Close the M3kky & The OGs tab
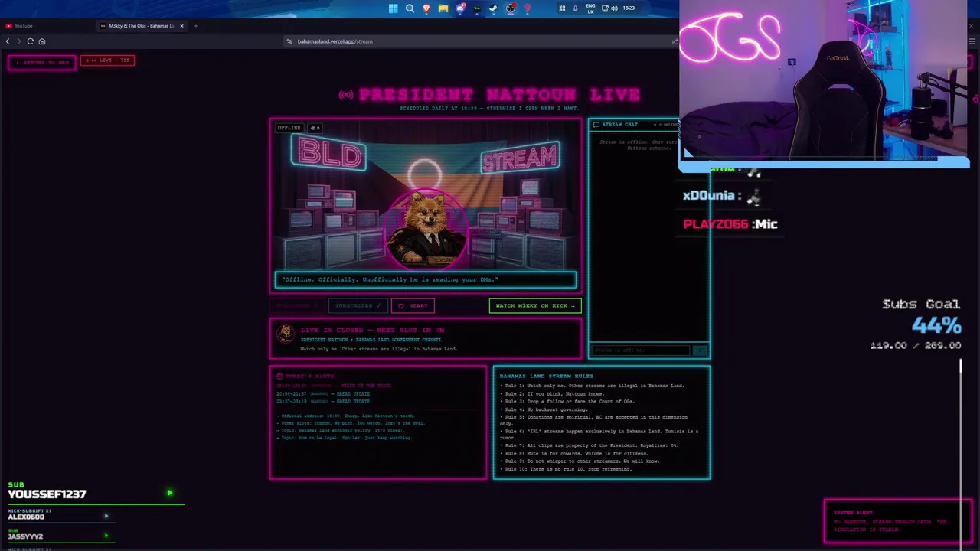Screen dimensions: 980x551 click(181, 26)
